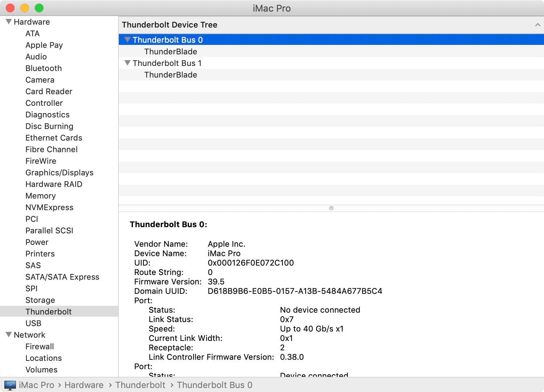This screenshot has height=392, width=544.
Task: Click the Device Name value iMac Pro
Action: coord(224,253)
